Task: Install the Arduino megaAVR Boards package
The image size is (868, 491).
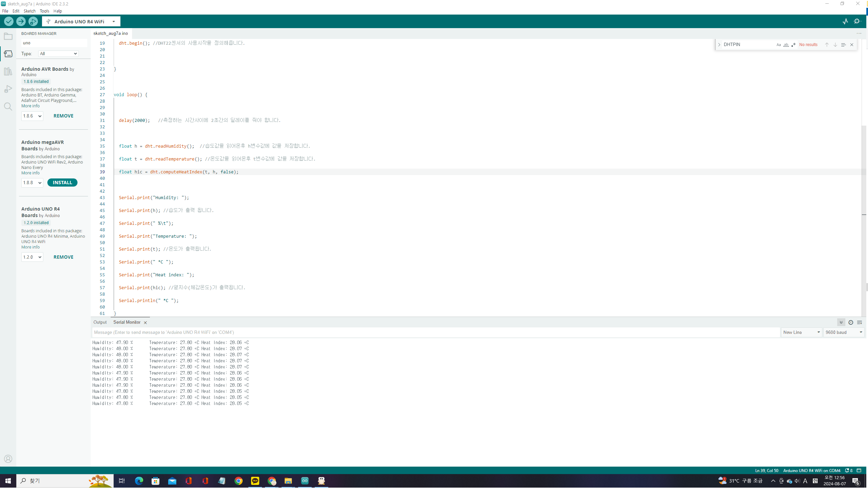Action: pos(62,183)
